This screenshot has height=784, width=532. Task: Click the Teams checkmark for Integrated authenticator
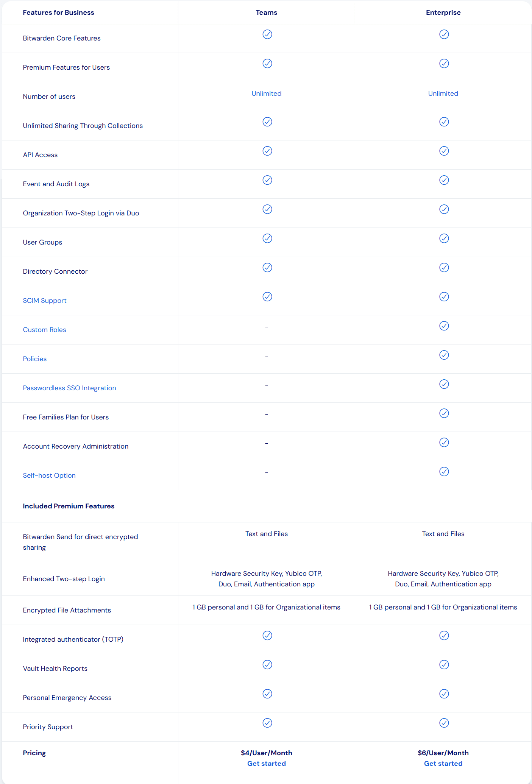(267, 635)
